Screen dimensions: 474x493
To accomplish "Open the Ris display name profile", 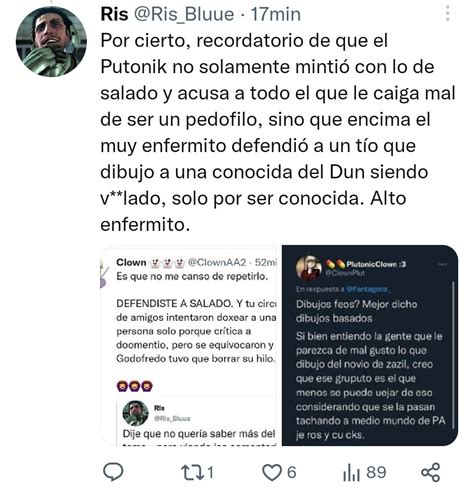I will pos(114,14).
